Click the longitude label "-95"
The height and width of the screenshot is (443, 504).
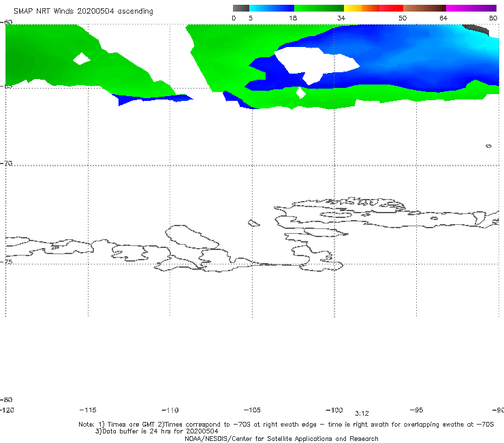point(416,410)
